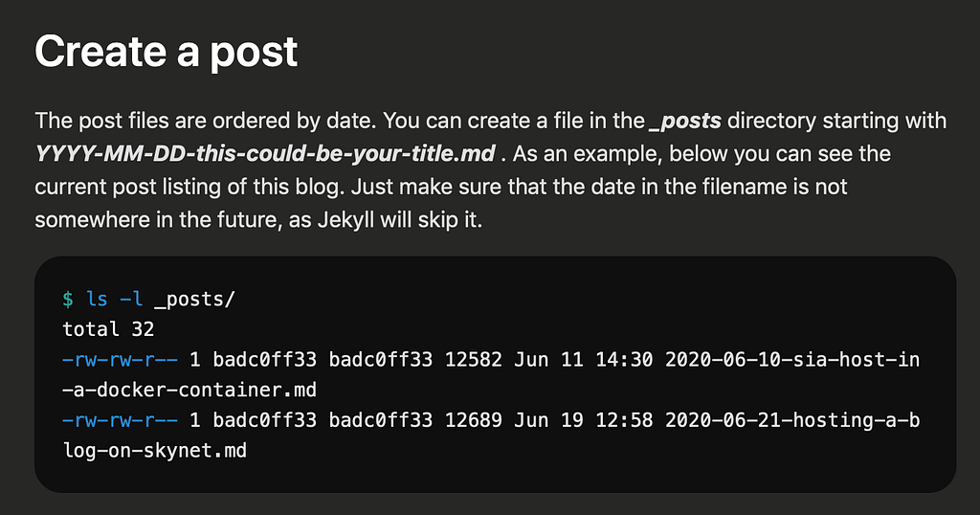The width and height of the screenshot is (980, 515).
Task: Click the 'Jun 19 12:58' timestamp
Action: coord(583,420)
